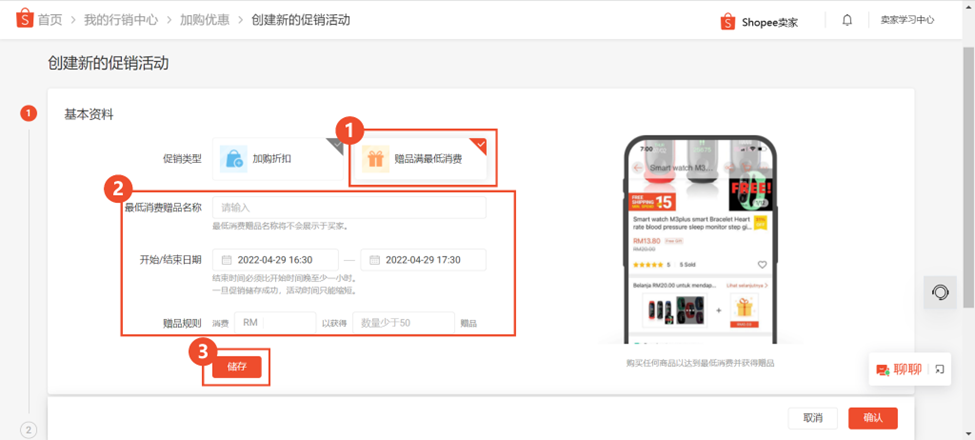Open the 聊聊 chat icon
This screenshot has width=975, height=440.
tap(883, 369)
